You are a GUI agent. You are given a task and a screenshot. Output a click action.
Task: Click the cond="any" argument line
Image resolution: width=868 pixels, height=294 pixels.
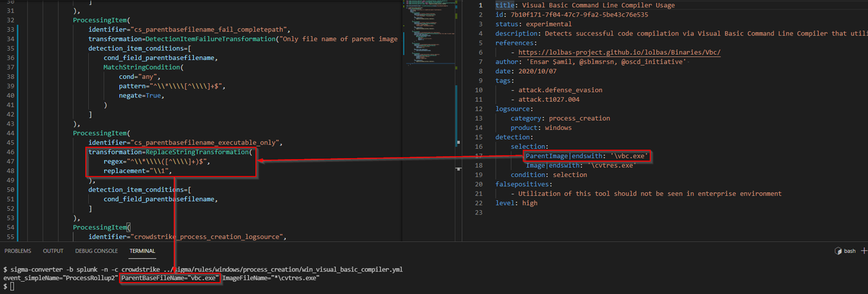point(140,76)
